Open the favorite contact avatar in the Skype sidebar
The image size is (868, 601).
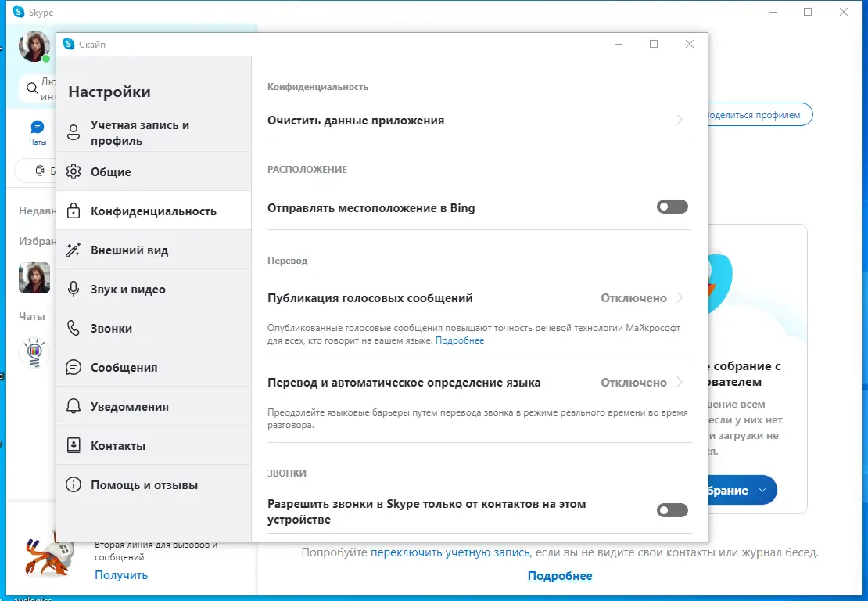pyautogui.click(x=34, y=278)
